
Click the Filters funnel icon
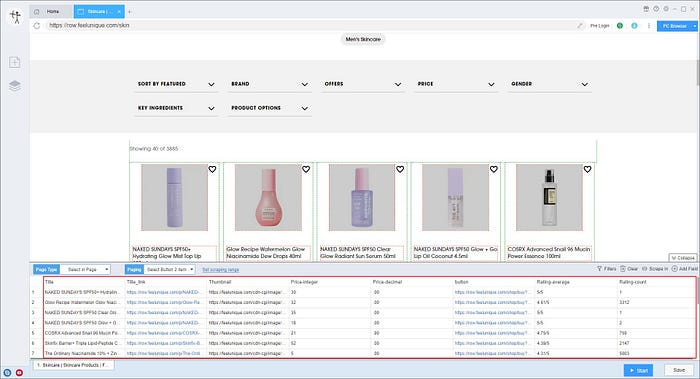click(x=600, y=269)
